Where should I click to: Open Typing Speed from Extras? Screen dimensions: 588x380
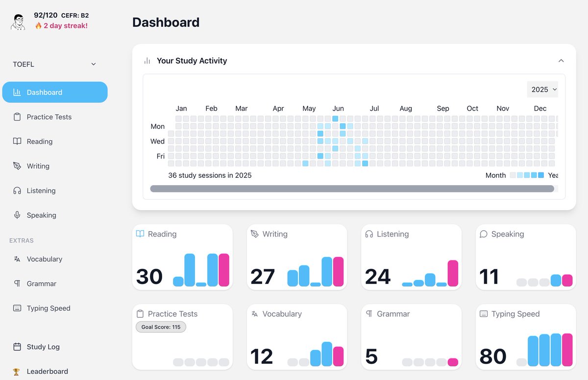[55, 308]
